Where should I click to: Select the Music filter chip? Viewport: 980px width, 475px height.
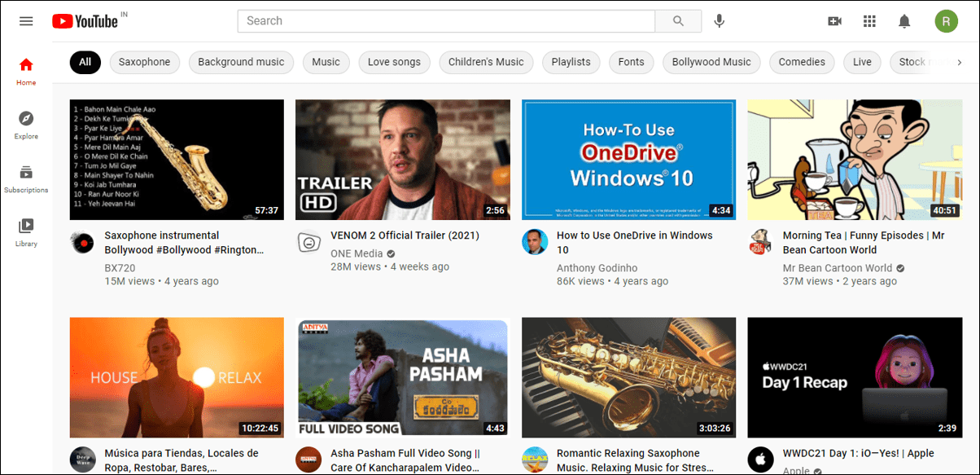326,62
